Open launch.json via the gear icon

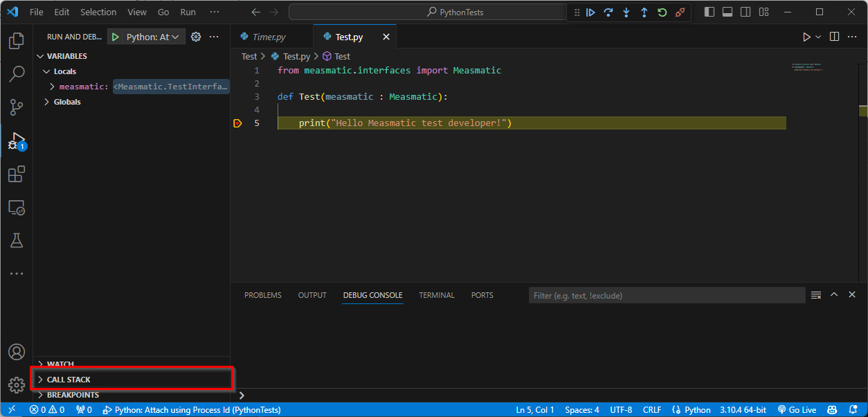(196, 37)
